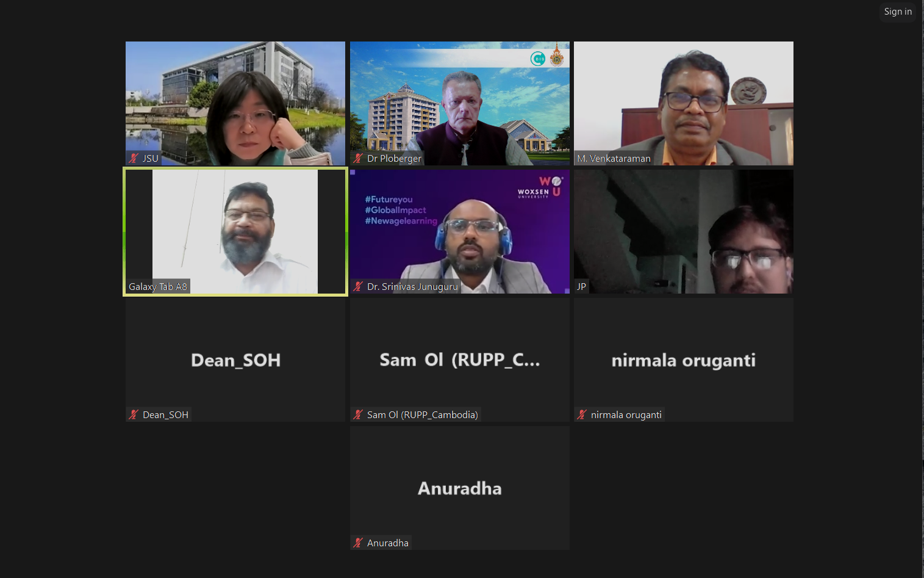Click the Galaxy Tab A8 name label

pyautogui.click(x=158, y=286)
